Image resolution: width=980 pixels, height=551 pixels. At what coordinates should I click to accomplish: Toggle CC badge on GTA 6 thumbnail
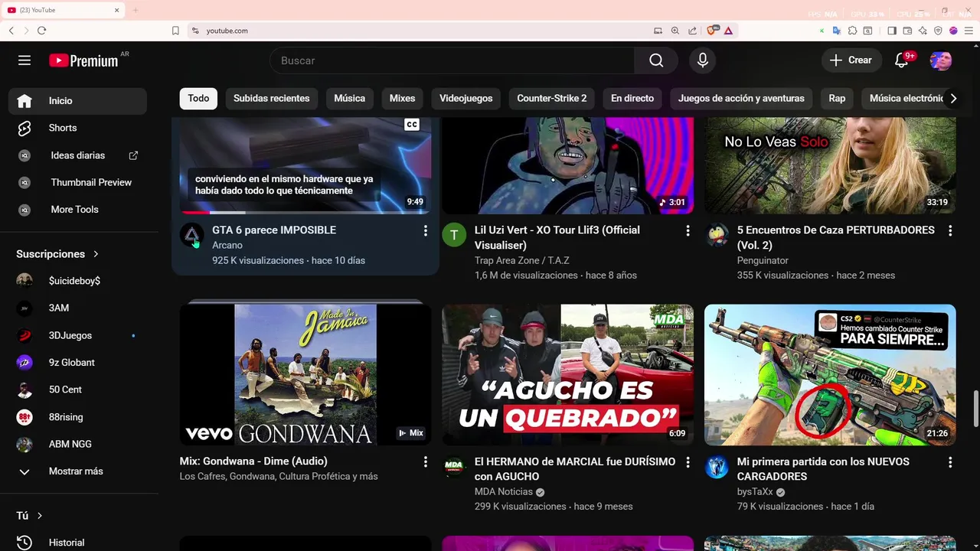click(x=412, y=125)
